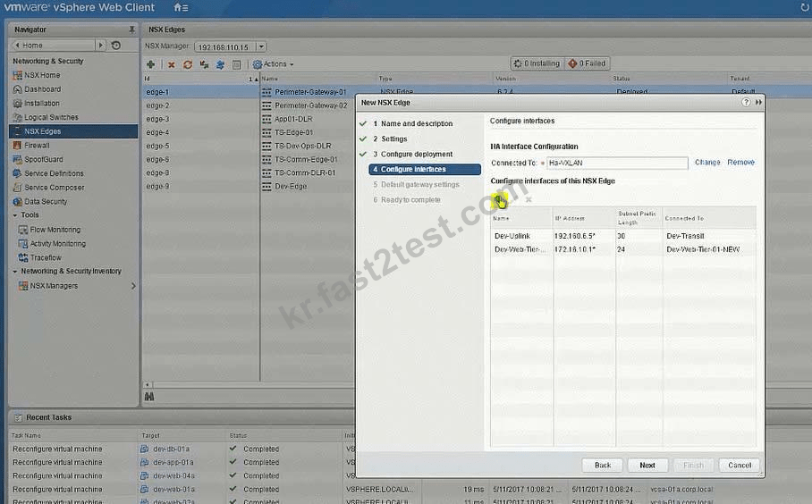
Task: Click the force sync toolbar icon
Action: coord(204,64)
